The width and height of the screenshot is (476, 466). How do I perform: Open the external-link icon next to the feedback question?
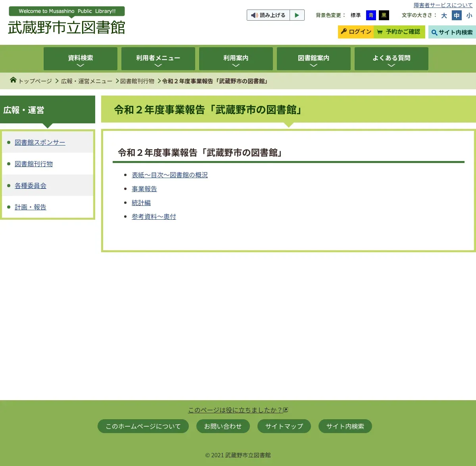[x=286, y=410]
